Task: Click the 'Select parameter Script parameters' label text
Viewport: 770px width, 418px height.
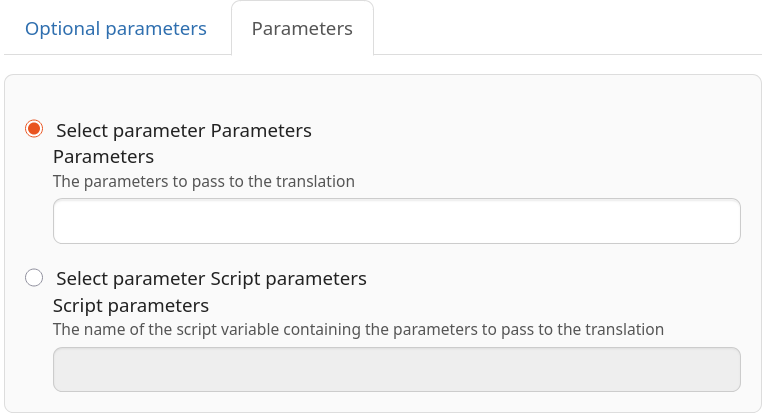Action: coord(211,278)
